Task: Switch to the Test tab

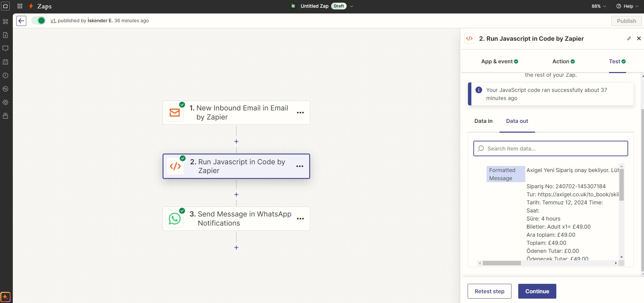Action: point(617,61)
